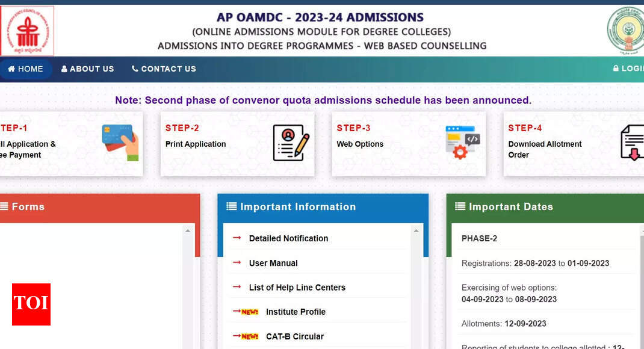Click the PHASE-2 heading text
The width and height of the screenshot is (644, 349).
click(x=479, y=238)
